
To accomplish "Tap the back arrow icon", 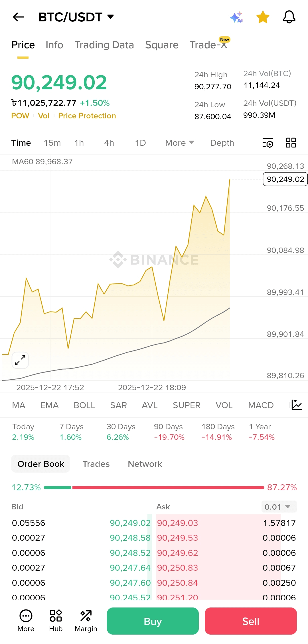I will [19, 17].
